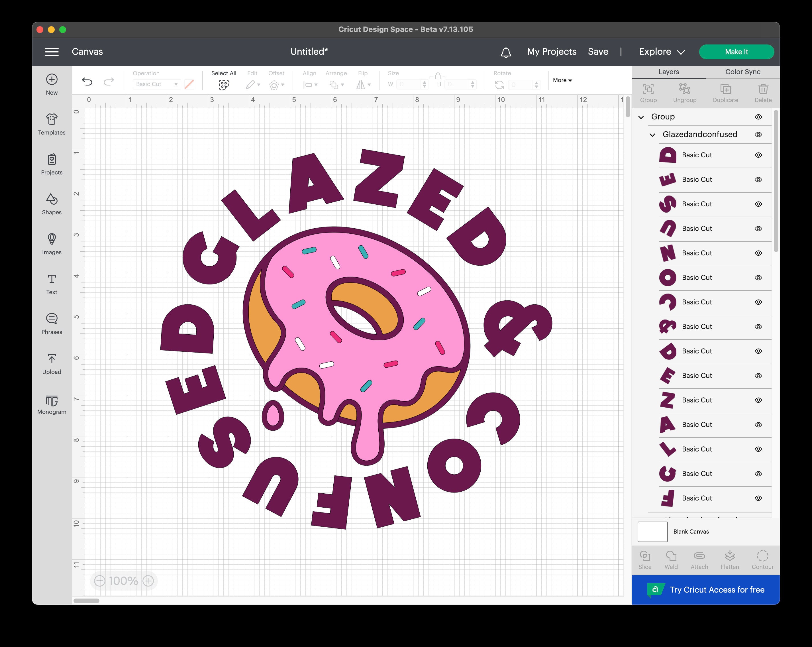Click the Flatten icon

(x=730, y=559)
